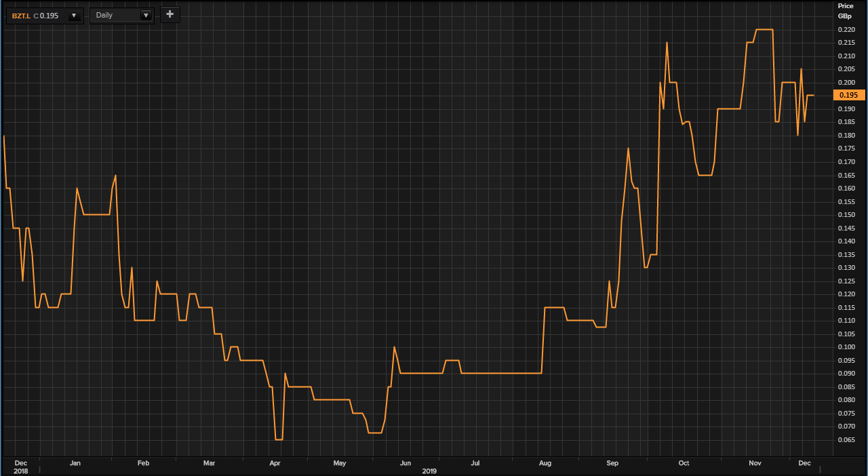The width and height of the screenshot is (868, 476).
Task: Click the 0.150 price axis label
Action: click(846, 215)
